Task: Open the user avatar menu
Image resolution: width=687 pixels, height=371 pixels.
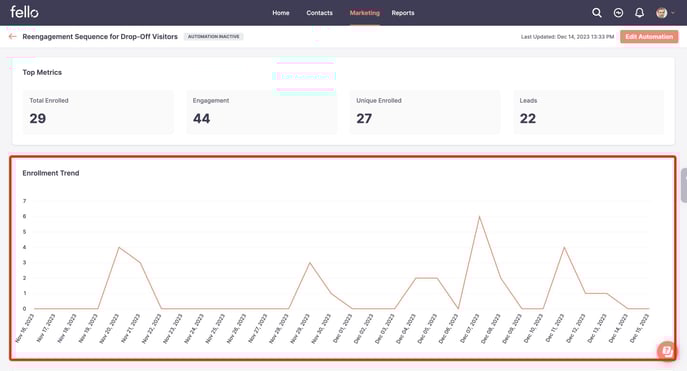Action: point(664,13)
